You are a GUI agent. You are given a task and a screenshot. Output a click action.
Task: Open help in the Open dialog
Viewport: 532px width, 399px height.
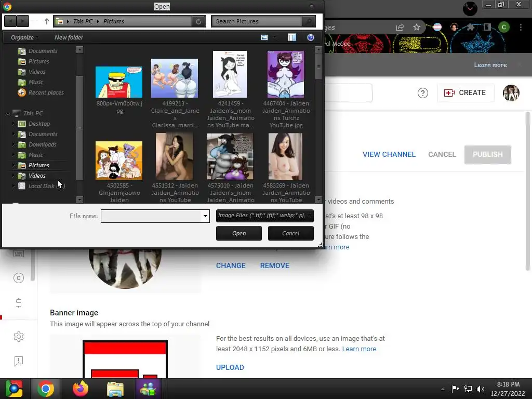point(311,37)
